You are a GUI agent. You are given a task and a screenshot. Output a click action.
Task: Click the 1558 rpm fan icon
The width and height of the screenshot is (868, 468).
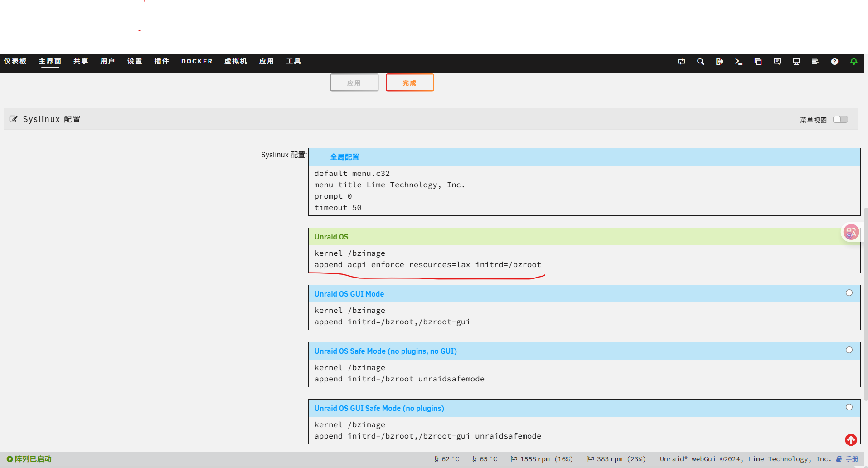click(514, 459)
